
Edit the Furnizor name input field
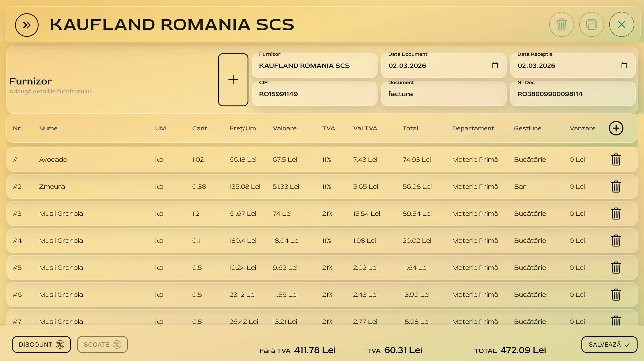pyautogui.click(x=314, y=66)
